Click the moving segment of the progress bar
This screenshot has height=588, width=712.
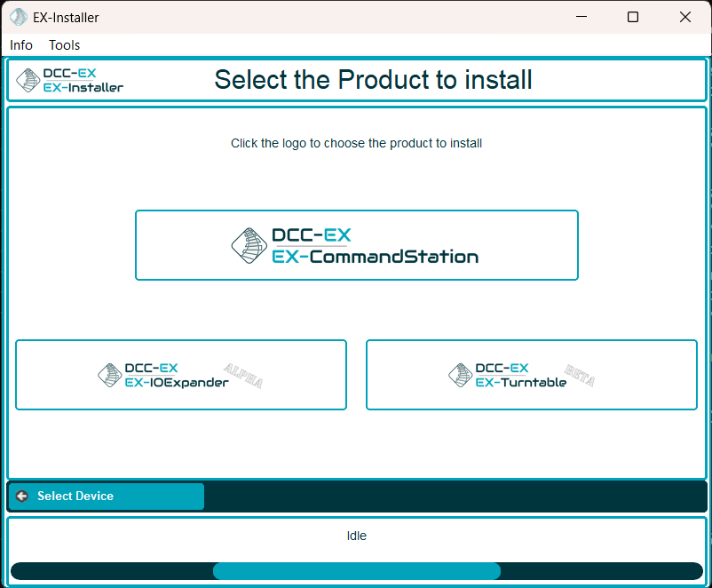point(356,571)
